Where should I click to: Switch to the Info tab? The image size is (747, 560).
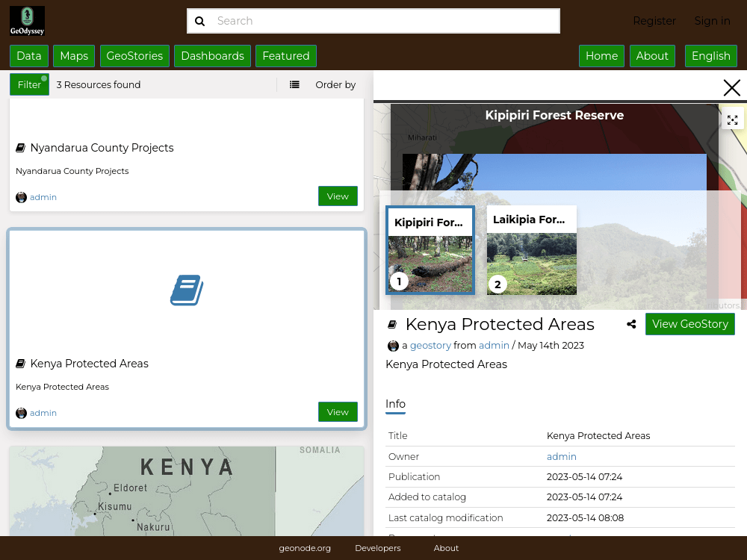[x=395, y=404]
